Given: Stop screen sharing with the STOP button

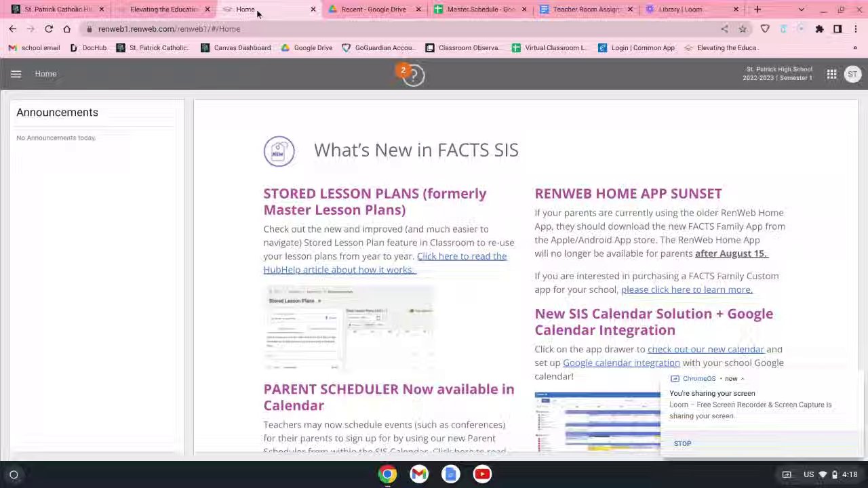Looking at the screenshot, I should [682, 444].
